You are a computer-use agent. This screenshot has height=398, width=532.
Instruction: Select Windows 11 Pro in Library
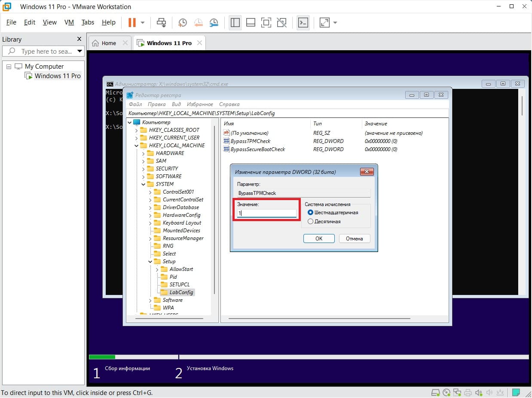click(x=57, y=76)
